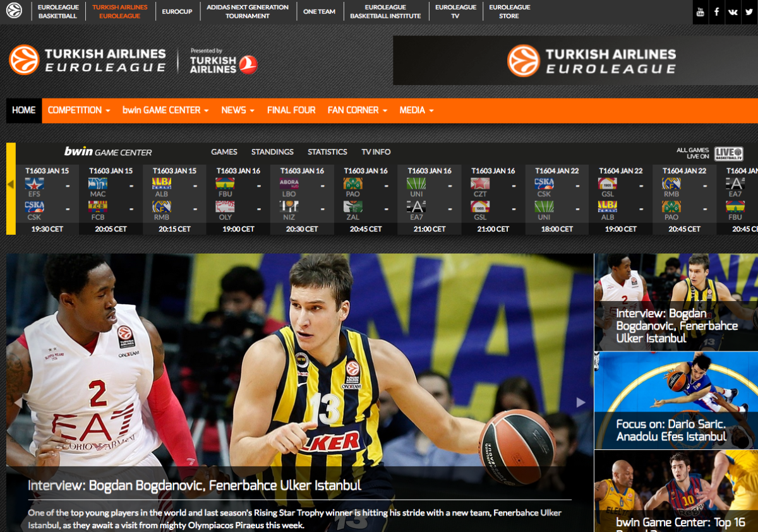Click the MAC team logo

click(x=98, y=184)
